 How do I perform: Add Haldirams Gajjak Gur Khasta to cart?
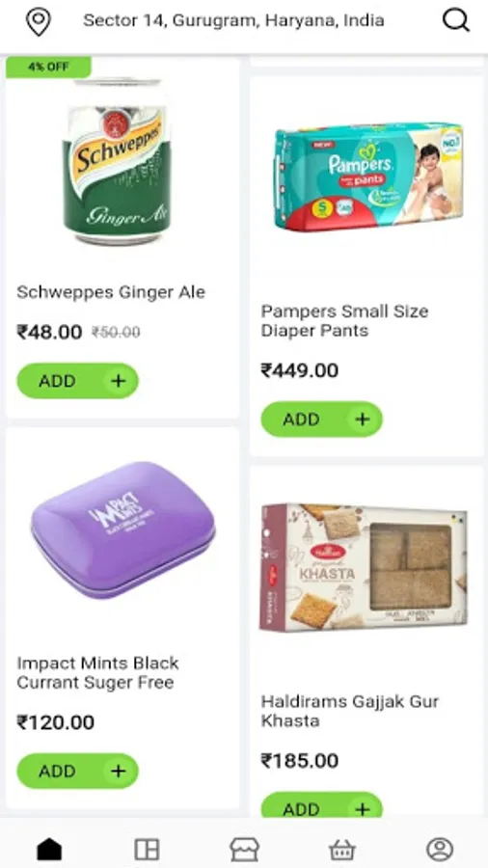321,805
